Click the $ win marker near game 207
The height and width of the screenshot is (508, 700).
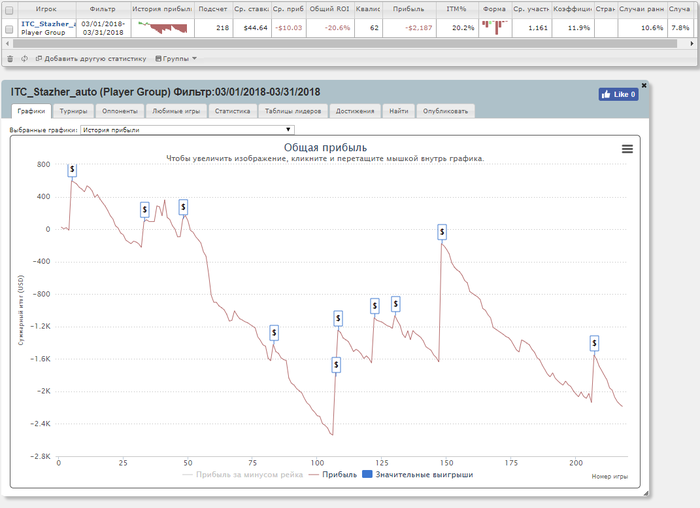(x=594, y=344)
